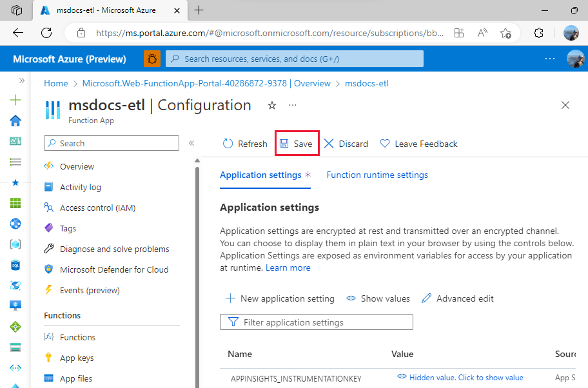Select the All resources grid icon
Screen dimensions: 588x388
tap(15, 202)
